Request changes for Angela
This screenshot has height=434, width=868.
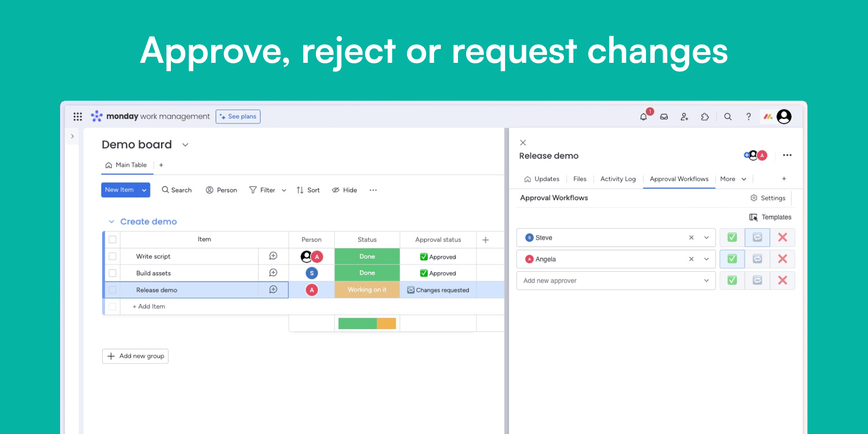pos(757,259)
